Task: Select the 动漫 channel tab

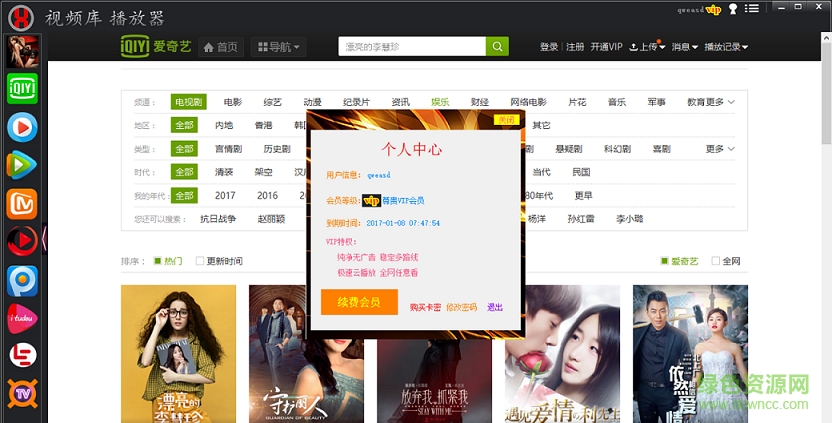Action: click(x=312, y=102)
